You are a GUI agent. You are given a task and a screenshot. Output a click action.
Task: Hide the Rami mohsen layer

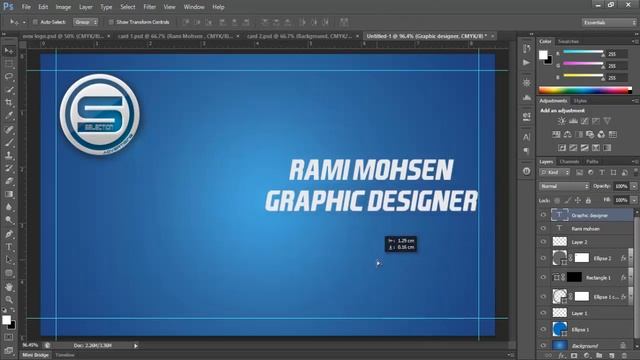click(543, 229)
